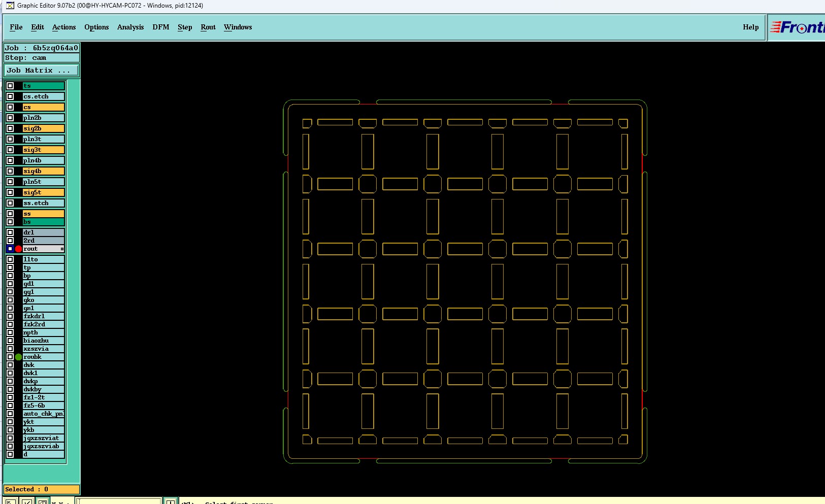Select the xzszvia layer name
825x504 pixels.
click(x=44, y=349)
